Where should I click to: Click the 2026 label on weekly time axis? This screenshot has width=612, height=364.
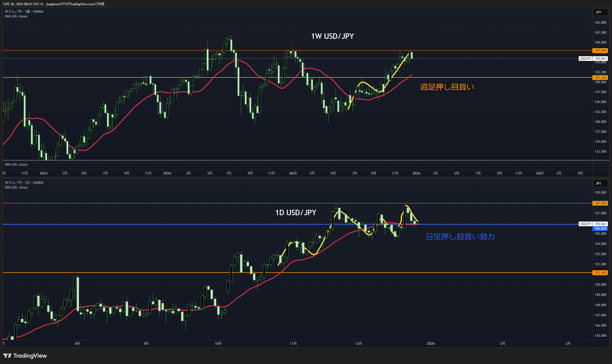pos(416,173)
